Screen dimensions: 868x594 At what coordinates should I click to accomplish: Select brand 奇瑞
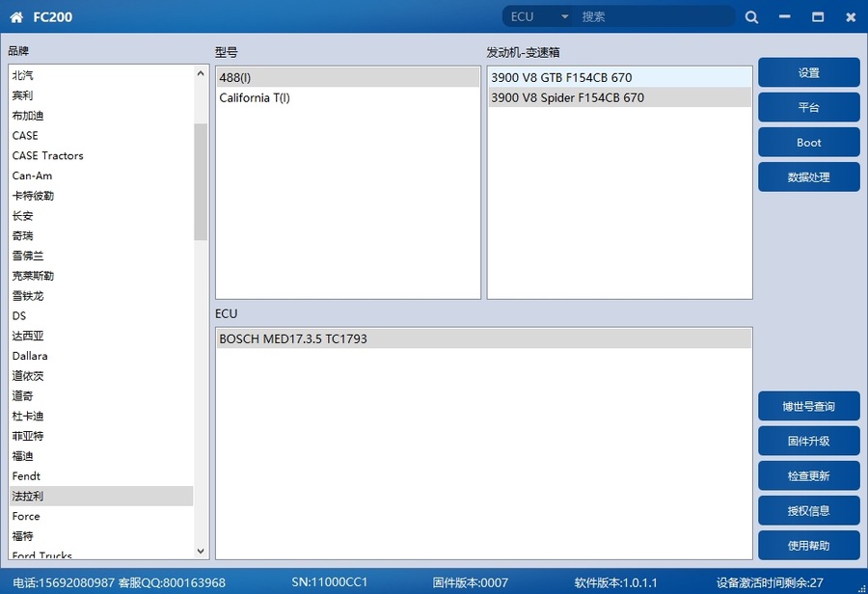coord(101,235)
